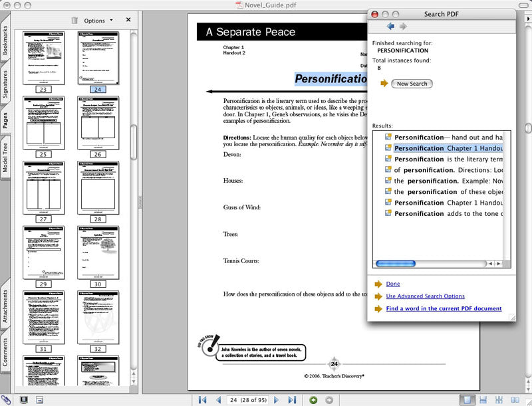Click the Done link in the search window
The height and width of the screenshot is (406, 532).
(393, 284)
